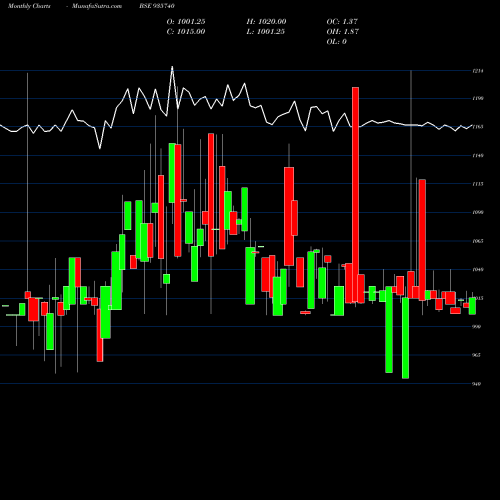Click the low value 'L: 1001.25'

coord(266,32)
